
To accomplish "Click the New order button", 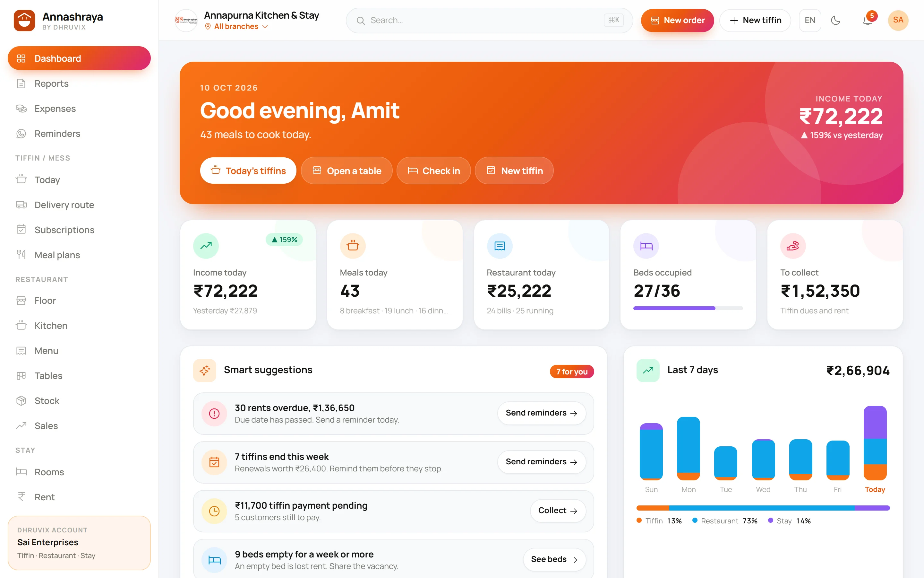I will point(677,21).
